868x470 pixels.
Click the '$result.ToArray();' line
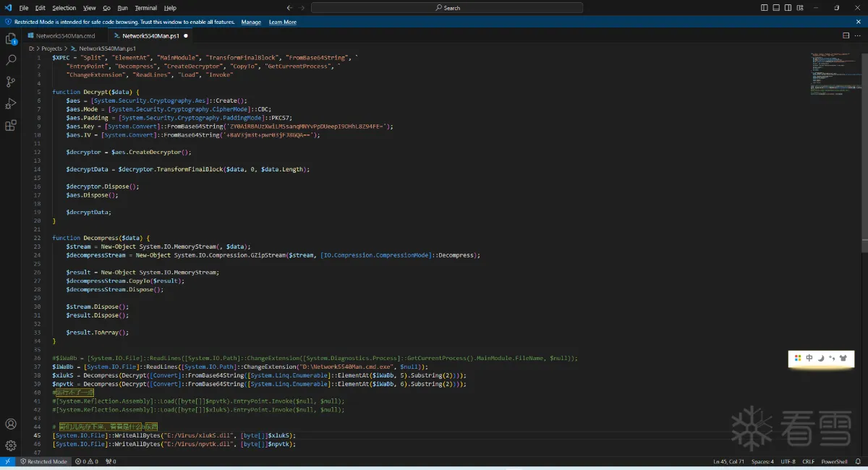(x=97, y=333)
